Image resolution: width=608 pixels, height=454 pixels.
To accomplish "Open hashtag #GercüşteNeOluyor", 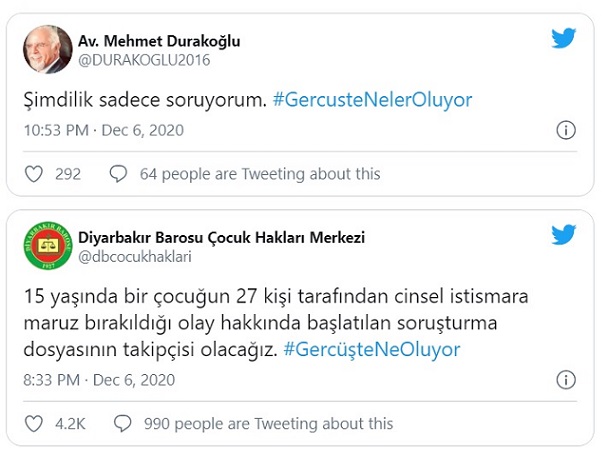I will (x=372, y=349).
